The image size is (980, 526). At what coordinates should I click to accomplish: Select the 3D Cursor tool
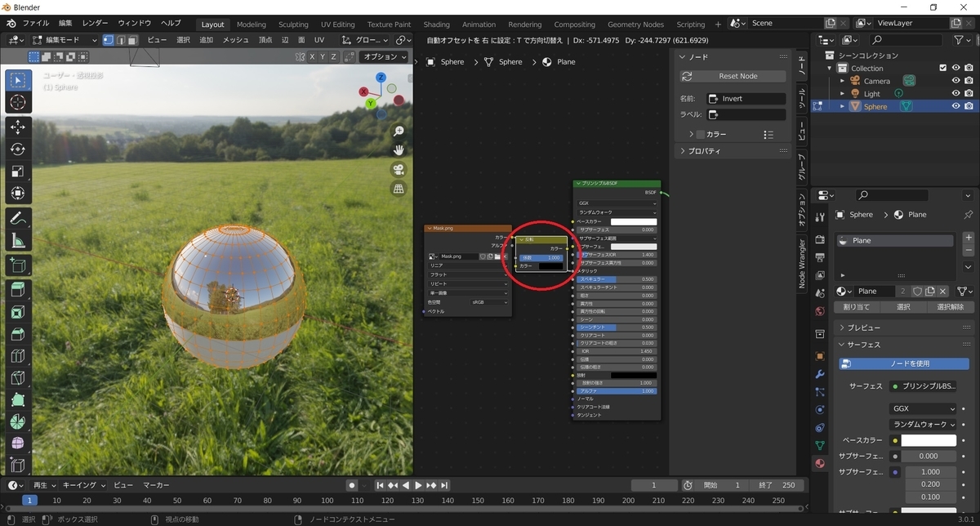point(18,102)
